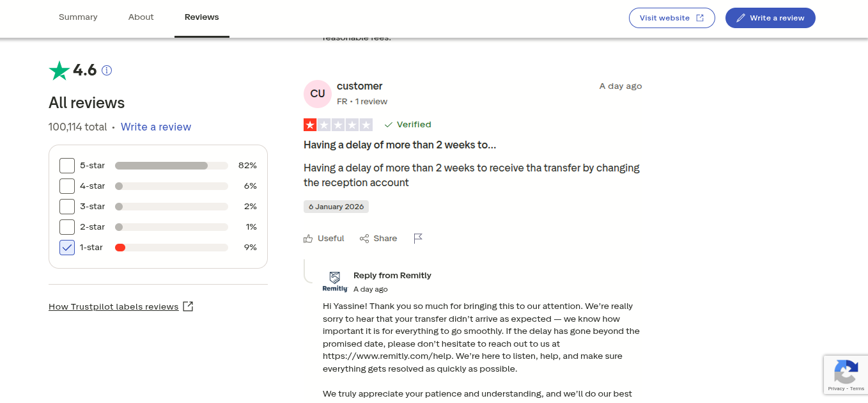
Task: Tick the 4-star filter checkbox
Action: [x=67, y=186]
